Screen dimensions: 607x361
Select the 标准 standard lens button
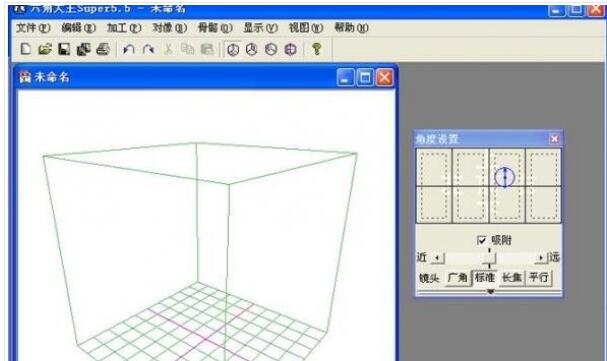485,278
